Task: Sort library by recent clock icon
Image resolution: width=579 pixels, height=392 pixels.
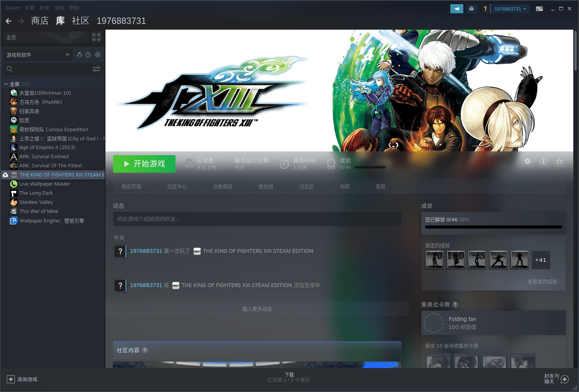Action: [88, 55]
